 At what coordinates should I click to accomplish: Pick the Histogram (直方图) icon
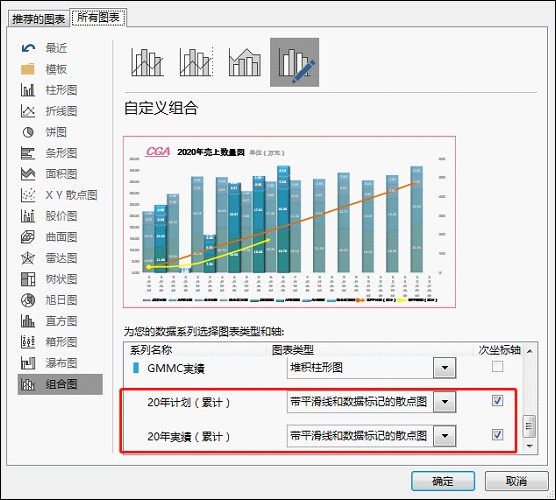(28, 321)
